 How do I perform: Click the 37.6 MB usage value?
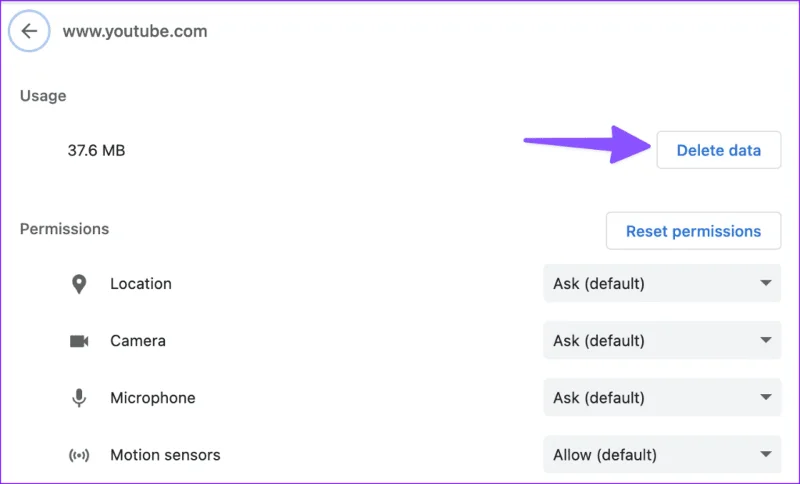pyautogui.click(x=96, y=150)
